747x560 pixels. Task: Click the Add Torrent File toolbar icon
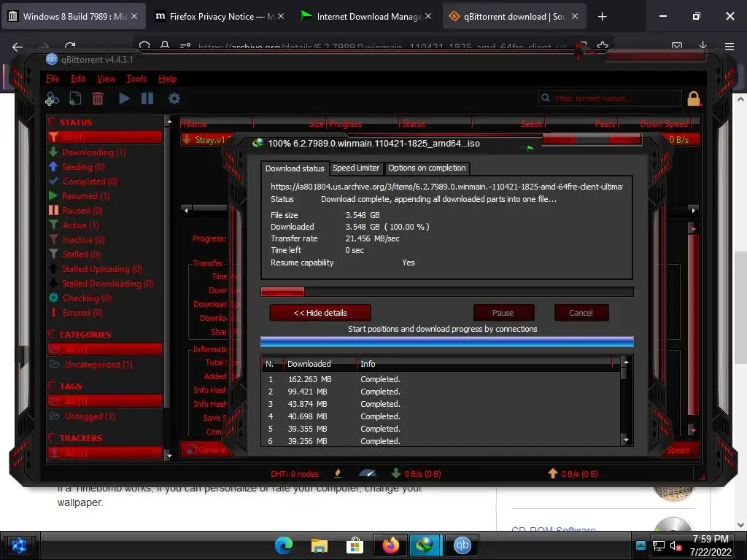75,98
